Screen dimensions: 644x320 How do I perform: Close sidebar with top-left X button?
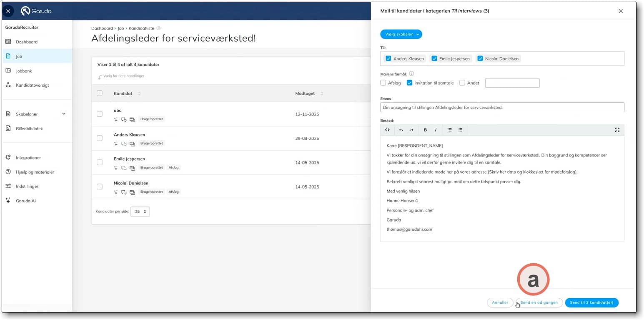point(8,11)
